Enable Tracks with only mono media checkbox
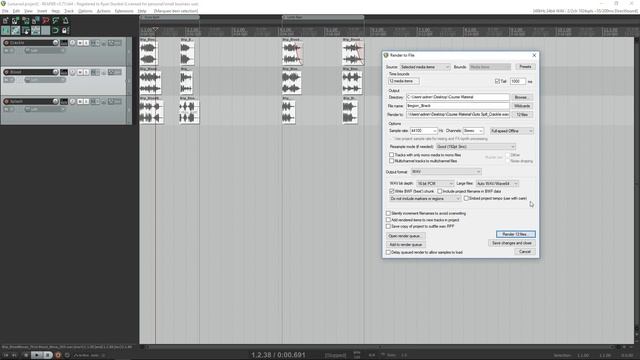The image size is (640, 360). click(391, 155)
